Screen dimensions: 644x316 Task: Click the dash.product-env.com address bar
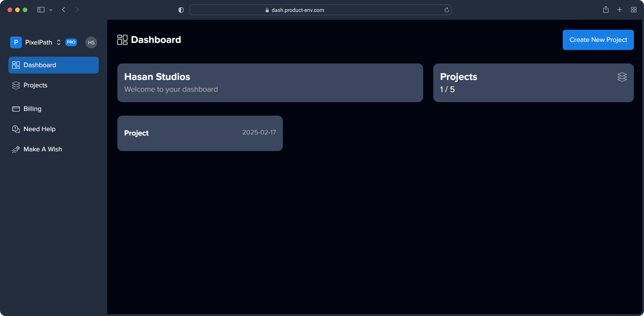(x=320, y=10)
